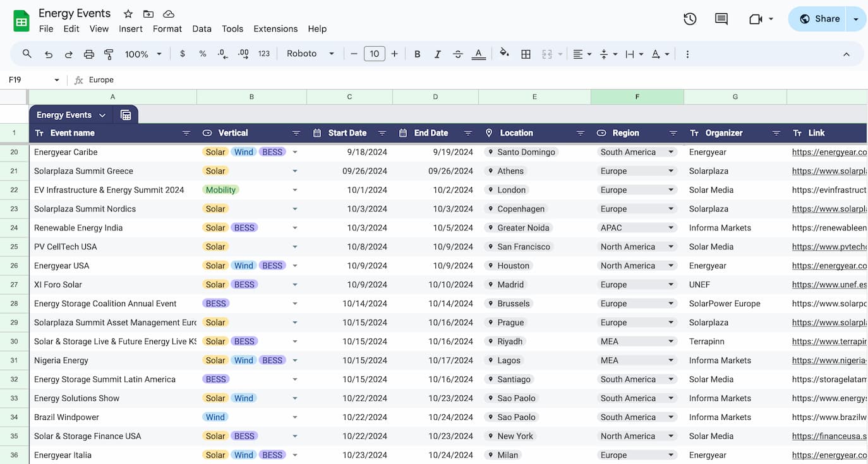This screenshot has height=464, width=868.
Task: Format as currency with dollar icon
Action: pos(183,54)
